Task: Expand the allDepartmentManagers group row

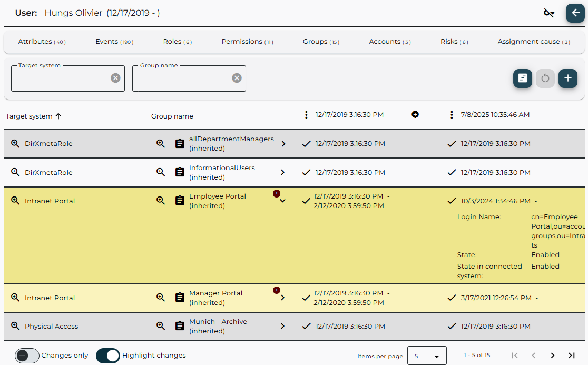Action: point(283,144)
